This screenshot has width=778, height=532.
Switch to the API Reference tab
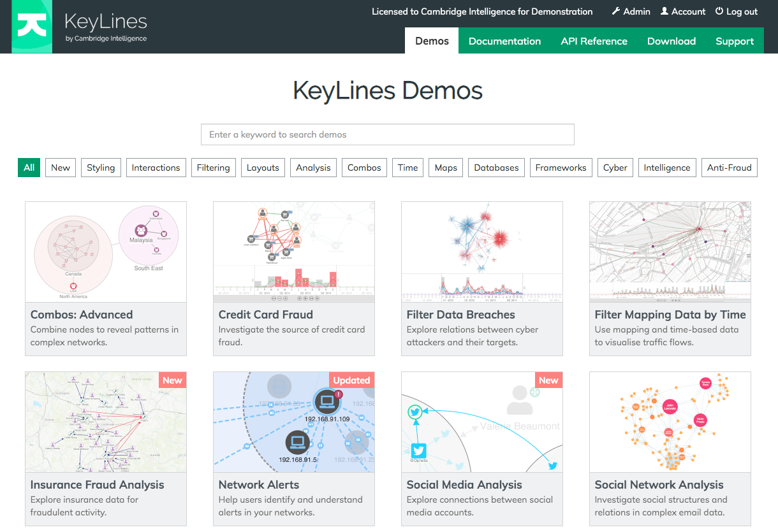(x=594, y=41)
